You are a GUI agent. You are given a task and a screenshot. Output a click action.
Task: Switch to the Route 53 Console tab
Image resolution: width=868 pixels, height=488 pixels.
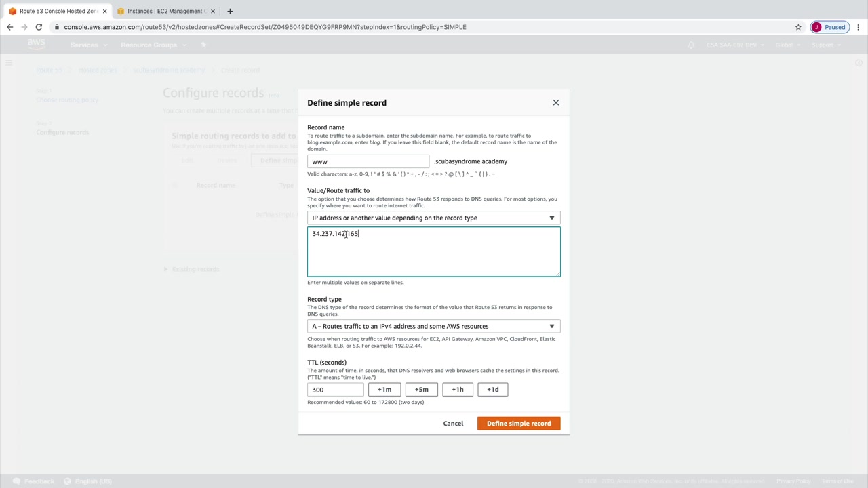tap(58, 11)
